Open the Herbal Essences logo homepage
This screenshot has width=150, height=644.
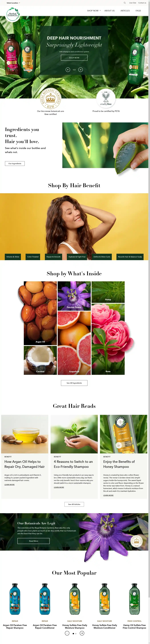click(13, 14)
